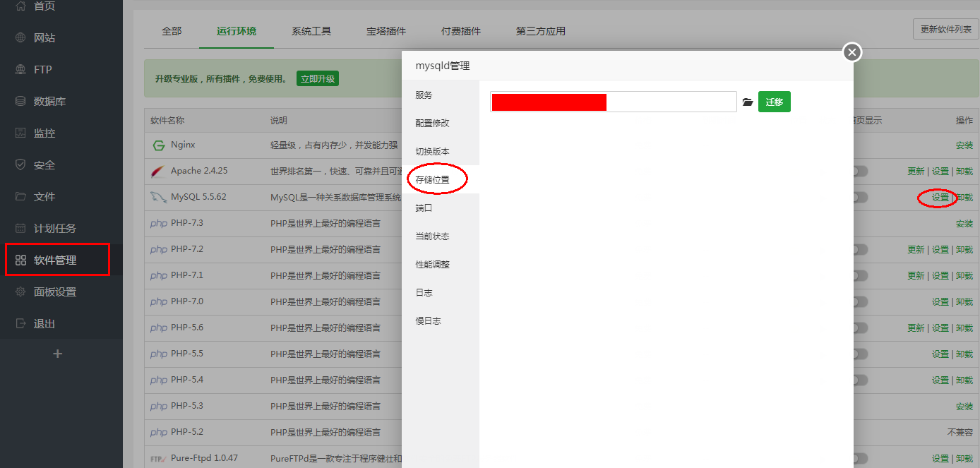980x468 pixels.
Task: Click the green 立即升级 button
Action: pyautogui.click(x=318, y=79)
